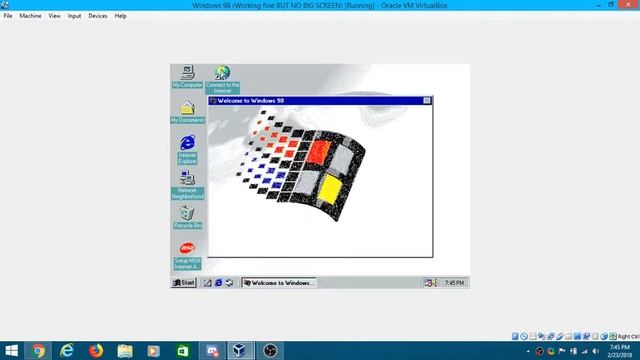Open the Input menu
This screenshot has height=360, width=640.
[74, 16]
